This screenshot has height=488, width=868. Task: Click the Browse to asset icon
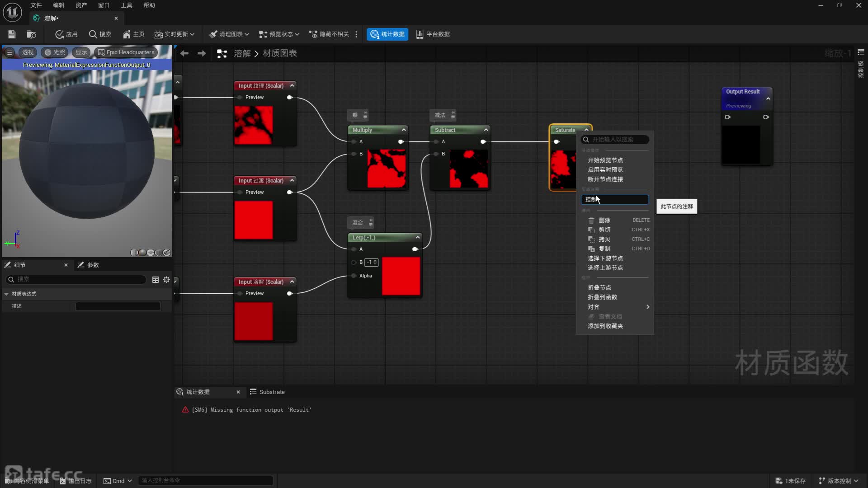[x=31, y=34]
